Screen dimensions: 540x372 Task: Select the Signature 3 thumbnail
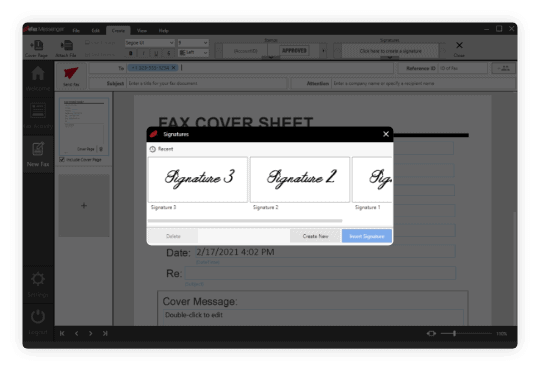point(198,179)
